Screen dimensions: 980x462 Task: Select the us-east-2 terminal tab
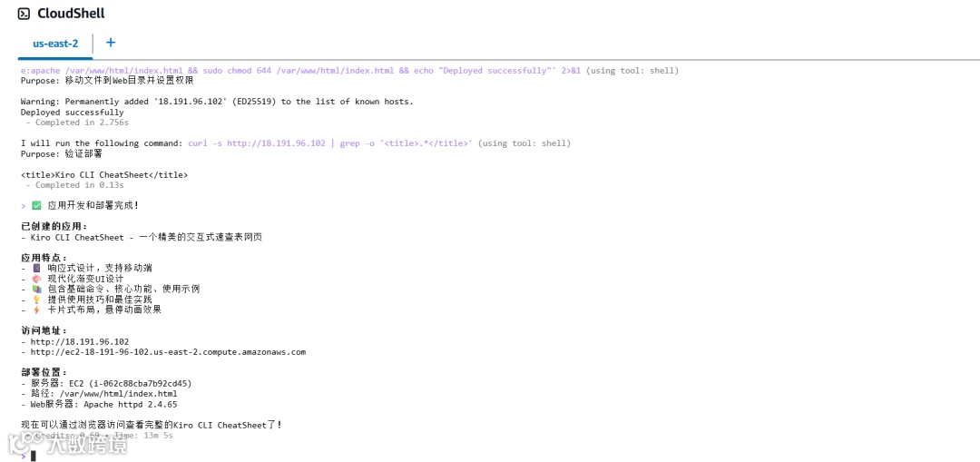coord(55,44)
